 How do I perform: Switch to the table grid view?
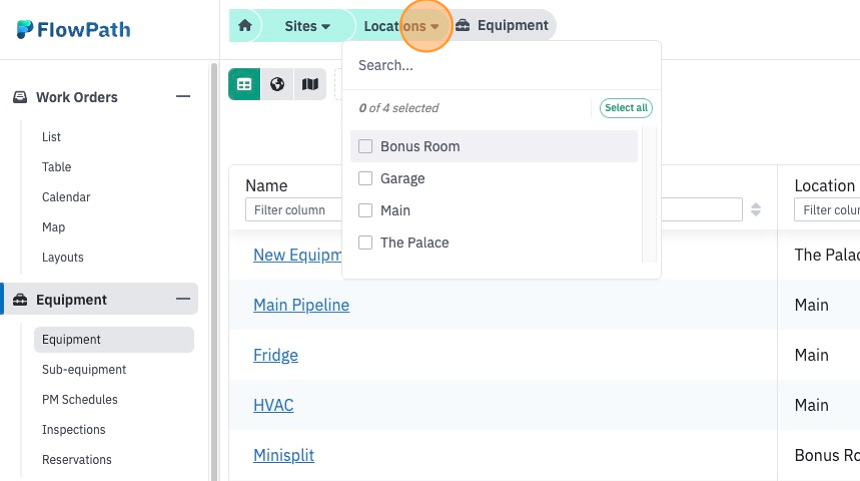click(244, 84)
